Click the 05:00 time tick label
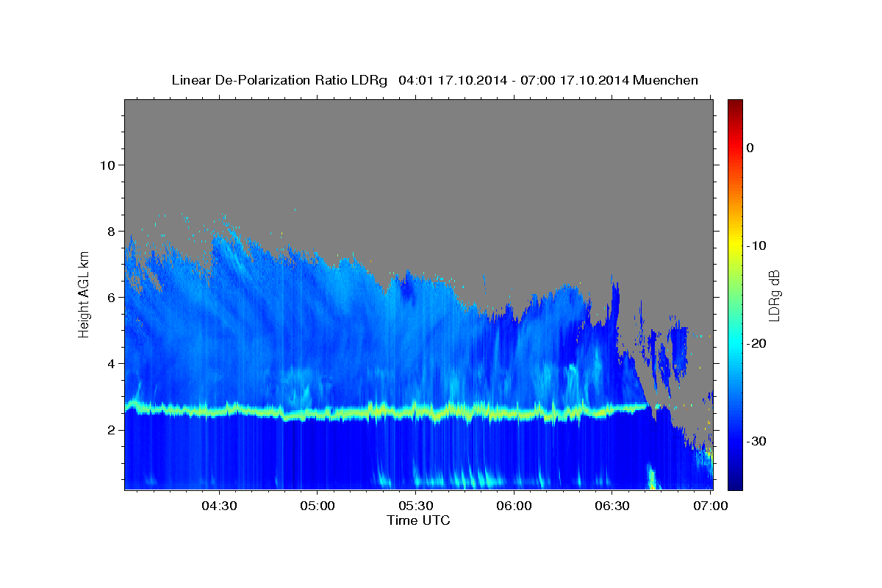This screenshot has width=882, height=588. (318, 506)
